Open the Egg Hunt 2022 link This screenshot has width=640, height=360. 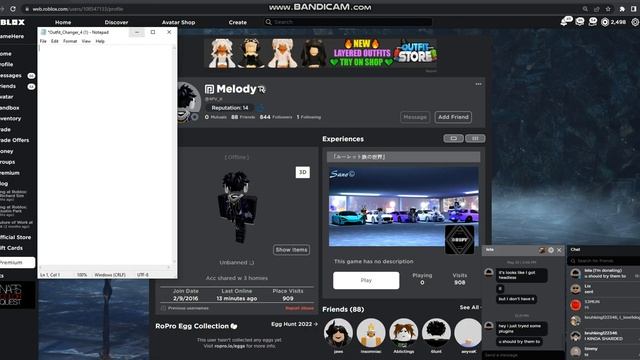click(294, 324)
